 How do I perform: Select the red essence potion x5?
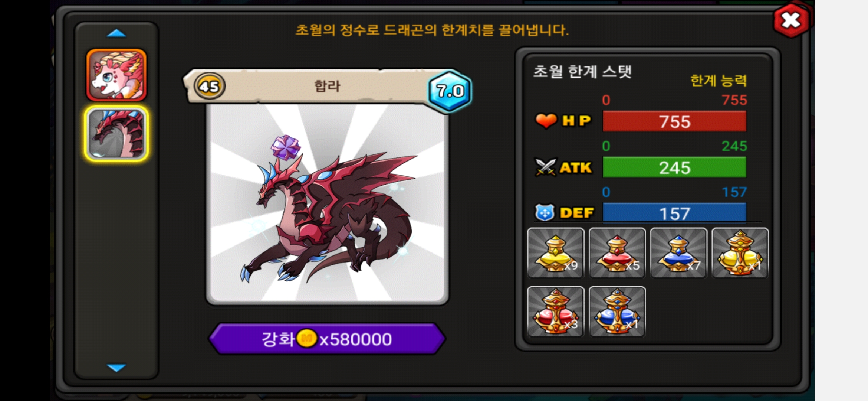(x=617, y=253)
